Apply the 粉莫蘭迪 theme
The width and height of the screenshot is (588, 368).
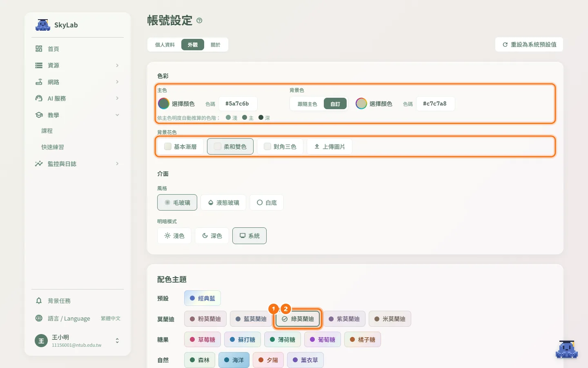205,319
